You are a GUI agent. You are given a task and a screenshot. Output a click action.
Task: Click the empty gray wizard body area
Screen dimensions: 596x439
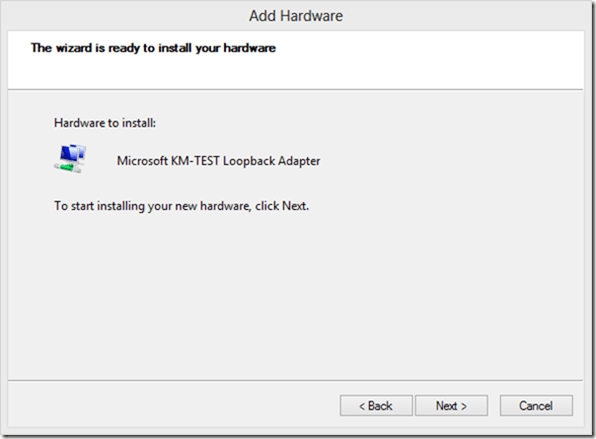[296, 296]
